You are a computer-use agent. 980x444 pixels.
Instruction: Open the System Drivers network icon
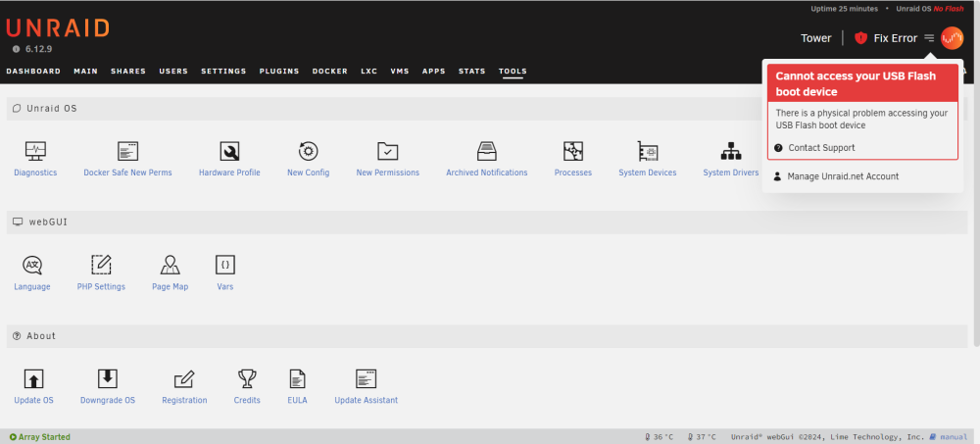coord(731,151)
